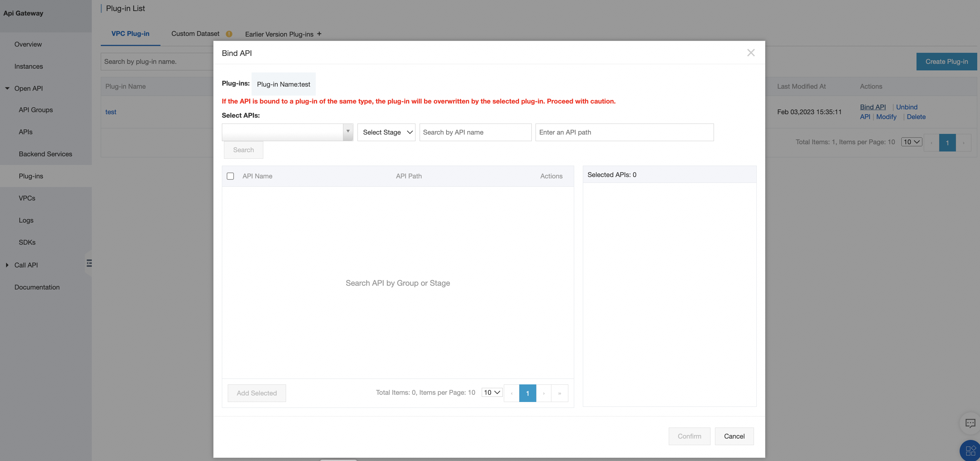980x461 pixels.
Task: Focus the Enter an API path field
Action: click(624, 132)
